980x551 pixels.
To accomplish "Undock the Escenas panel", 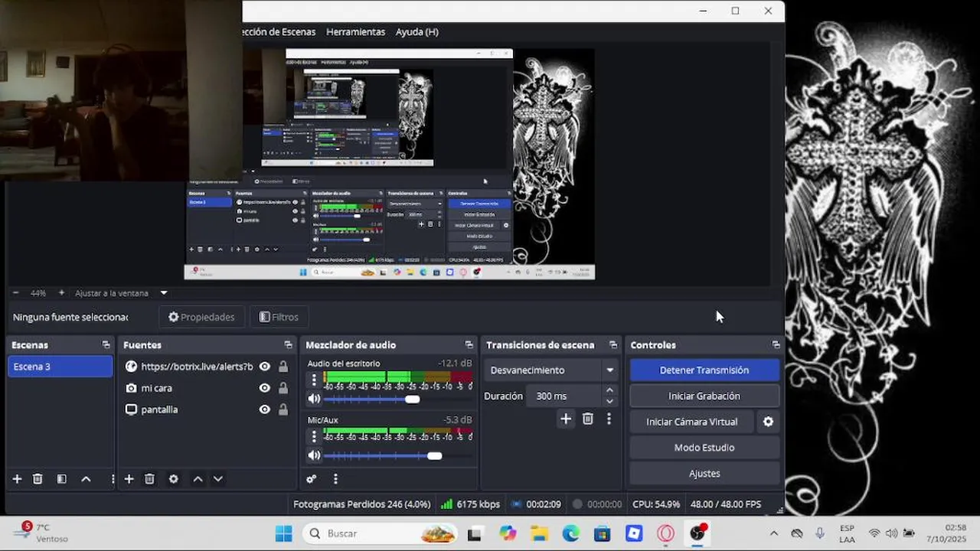I will pyautogui.click(x=106, y=345).
